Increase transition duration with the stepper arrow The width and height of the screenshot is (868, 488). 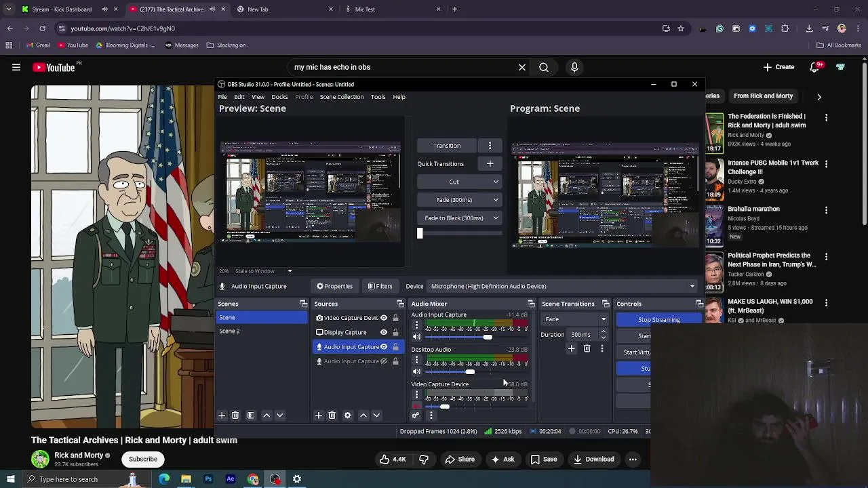click(x=604, y=332)
